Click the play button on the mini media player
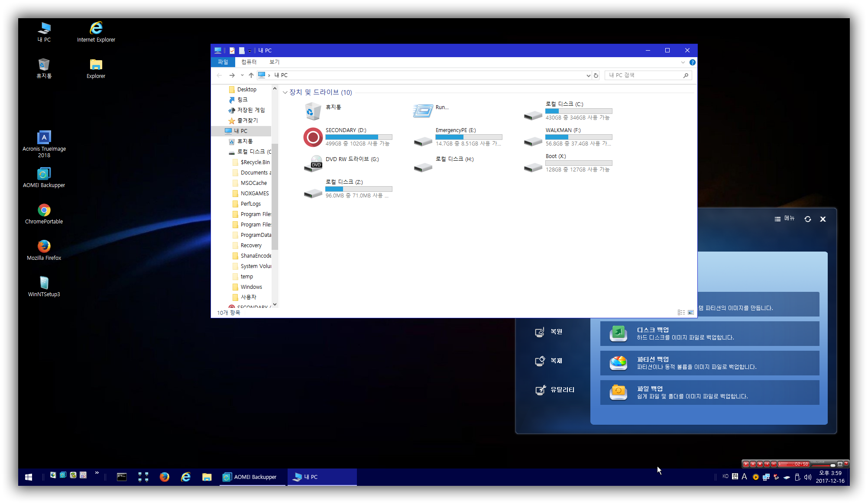The image size is (868, 504). [746, 464]
